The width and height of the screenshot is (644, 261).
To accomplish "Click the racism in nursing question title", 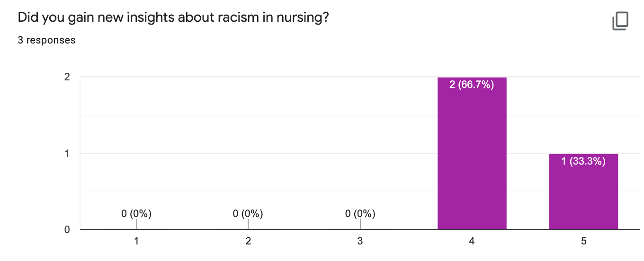I will (173, 18).
